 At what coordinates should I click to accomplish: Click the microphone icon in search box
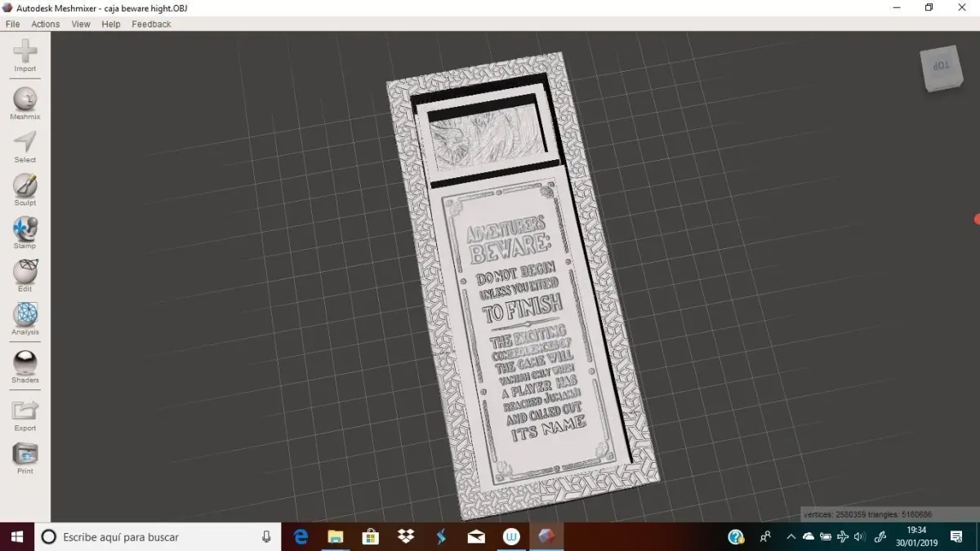click(266, 536)
